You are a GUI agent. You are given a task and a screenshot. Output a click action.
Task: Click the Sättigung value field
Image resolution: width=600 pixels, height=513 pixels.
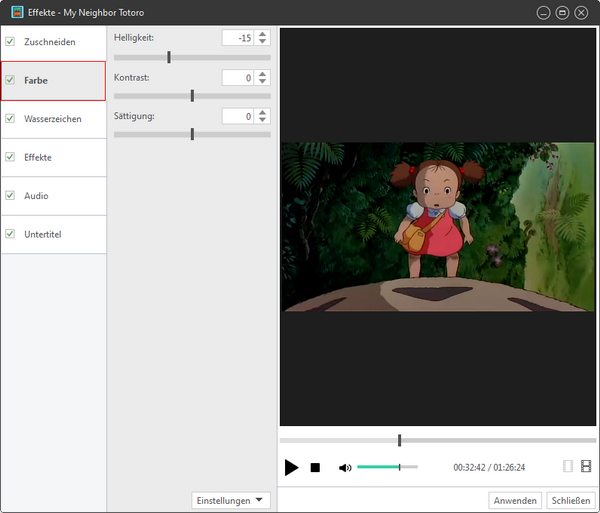pyautogui.click(x=238, y=116)
